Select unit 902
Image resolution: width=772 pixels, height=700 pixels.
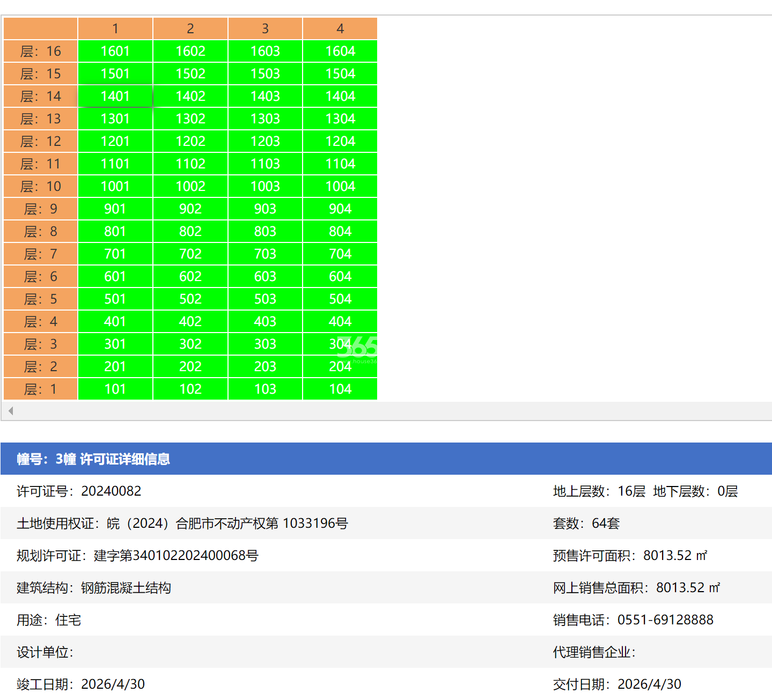pyautogui.click(x=190, y=209)
